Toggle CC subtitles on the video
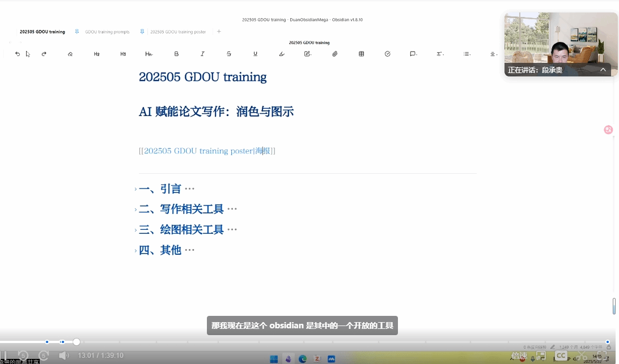The image size is (619, 364). tap(561, 356)
